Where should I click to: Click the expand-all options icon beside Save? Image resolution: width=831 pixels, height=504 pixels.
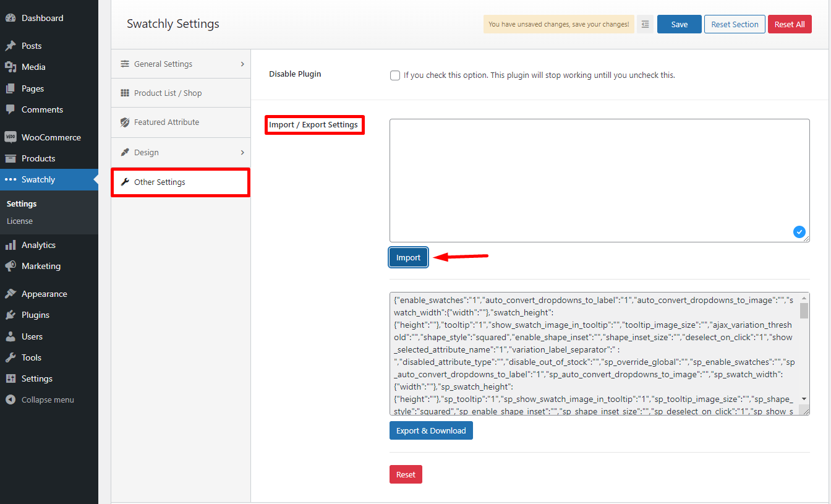[645, 24]
